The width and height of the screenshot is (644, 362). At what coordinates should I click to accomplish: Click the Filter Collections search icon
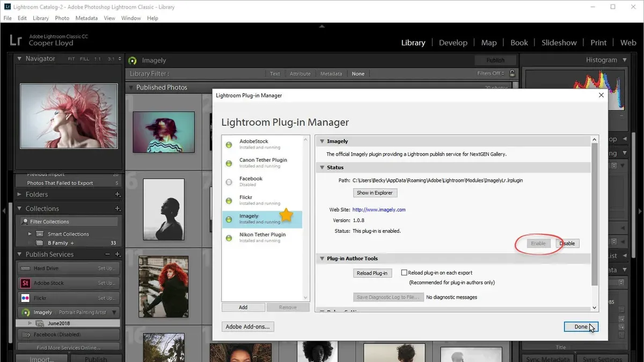pyautogui.click(x=25, y=221)
